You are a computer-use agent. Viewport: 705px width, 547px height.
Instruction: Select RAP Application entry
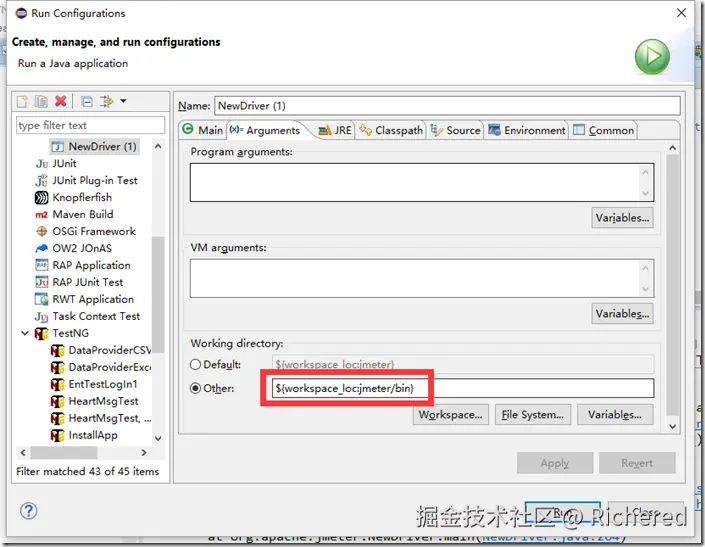(x=91, y=265)
